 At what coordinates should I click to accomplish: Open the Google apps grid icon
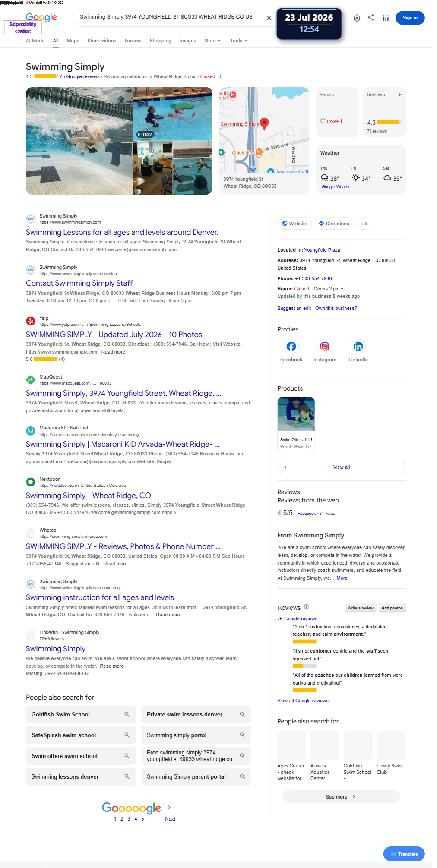pyautogui.click(x=386, y=18)
